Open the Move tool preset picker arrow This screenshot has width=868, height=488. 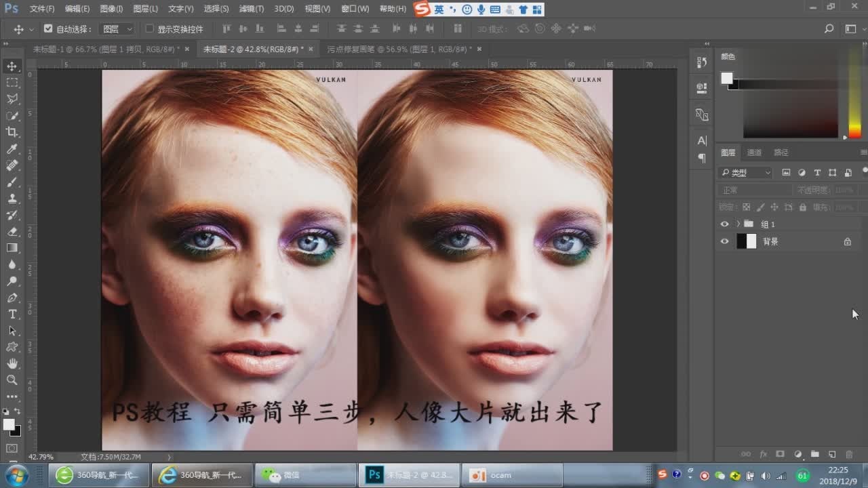tap(31, 30)
